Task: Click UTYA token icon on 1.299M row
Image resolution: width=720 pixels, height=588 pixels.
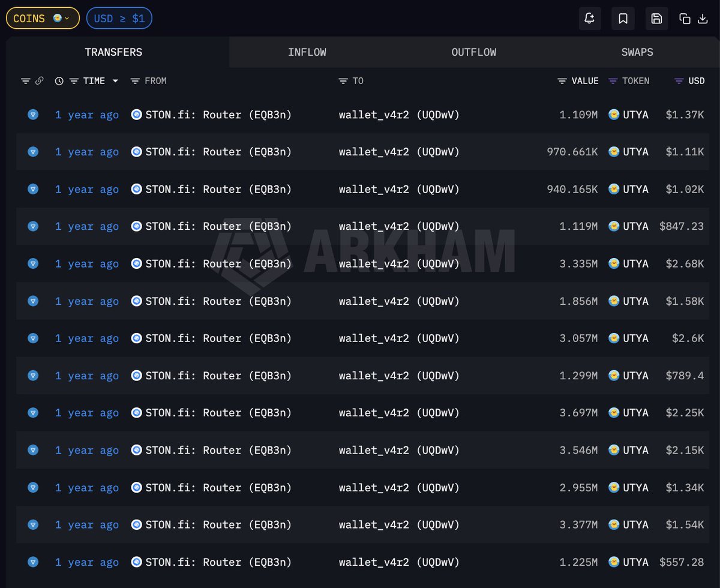Action: (614, 376)
